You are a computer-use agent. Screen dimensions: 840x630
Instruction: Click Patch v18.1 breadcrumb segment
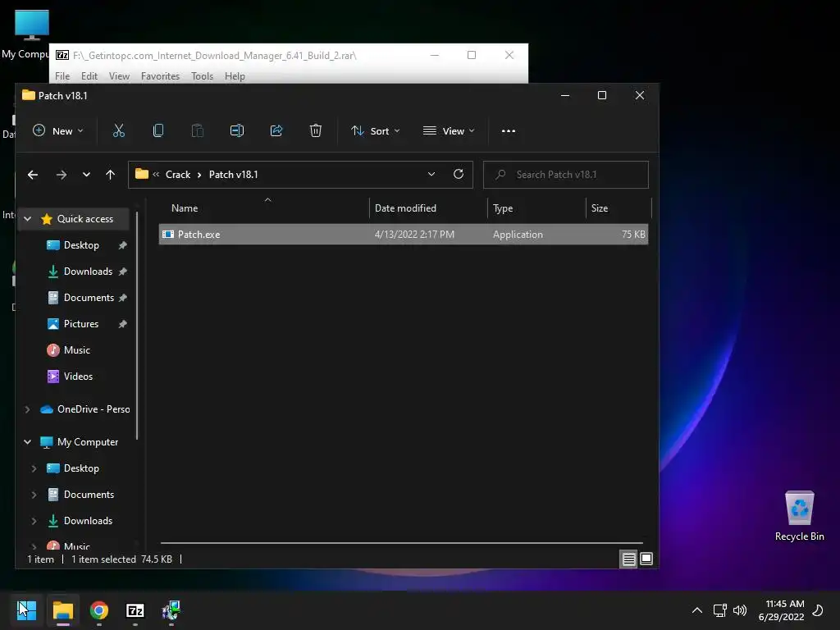click(233, 175)
